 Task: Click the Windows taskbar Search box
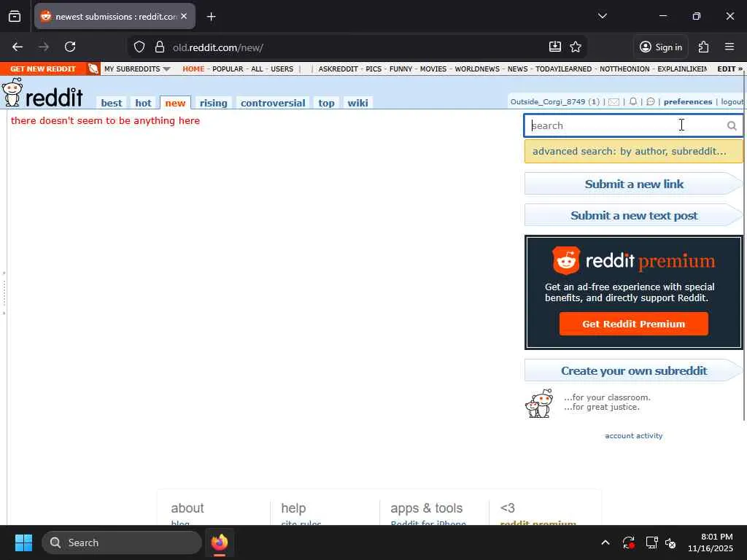point(122,542)
